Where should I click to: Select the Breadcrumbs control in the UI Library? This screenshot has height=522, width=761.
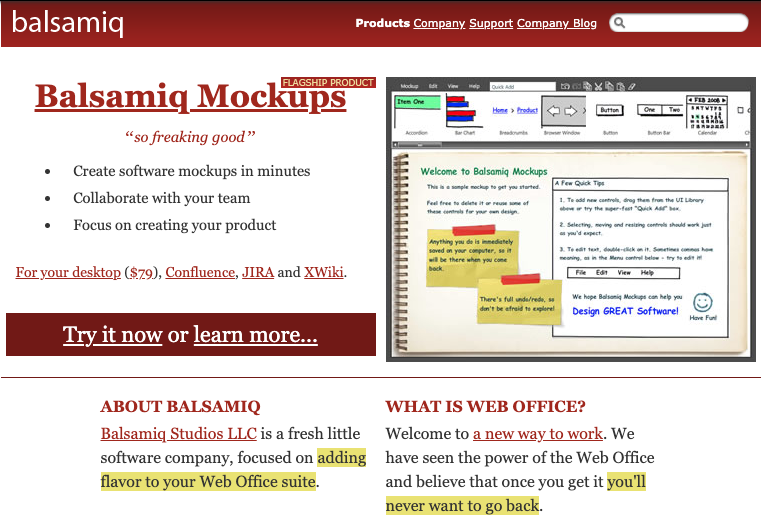tap(514, 119)
